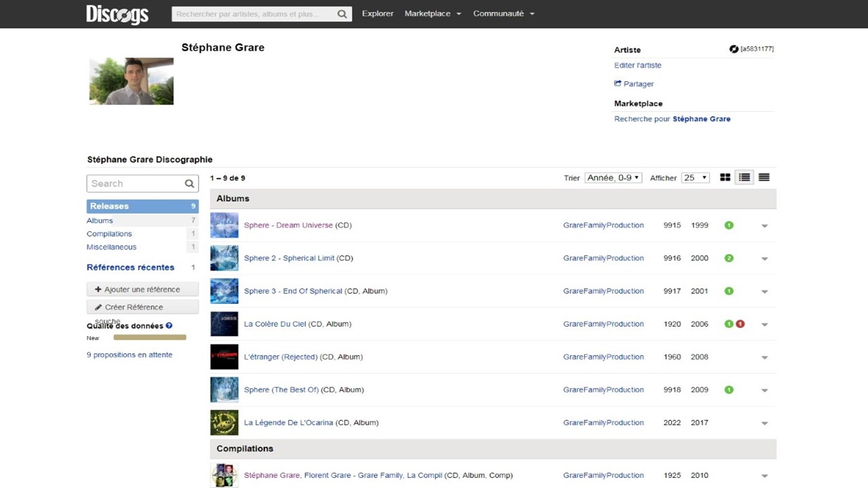The width and height of the screenshot is (868, 488).
Task: Switch to grid thumbnail view icon
Action: (x=725, y=178)
